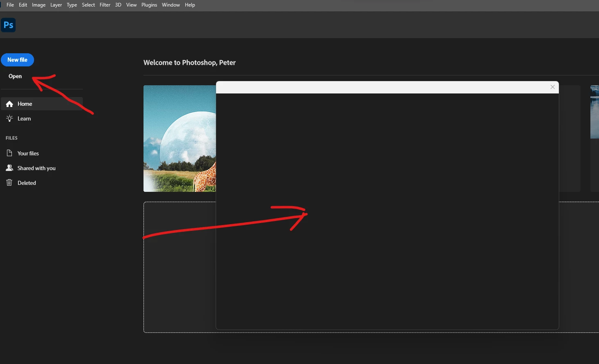Close the blank dialog with X

click(x=553, y=87)
